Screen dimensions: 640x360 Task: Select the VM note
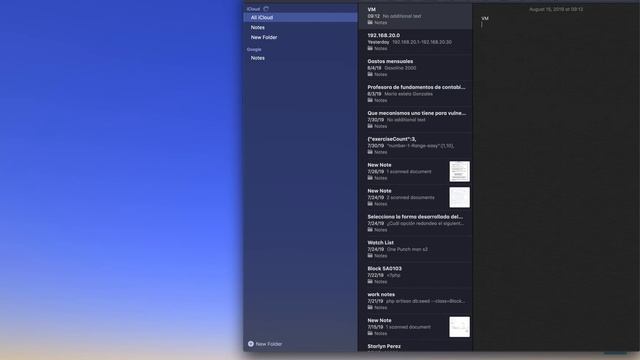point(416,16)
